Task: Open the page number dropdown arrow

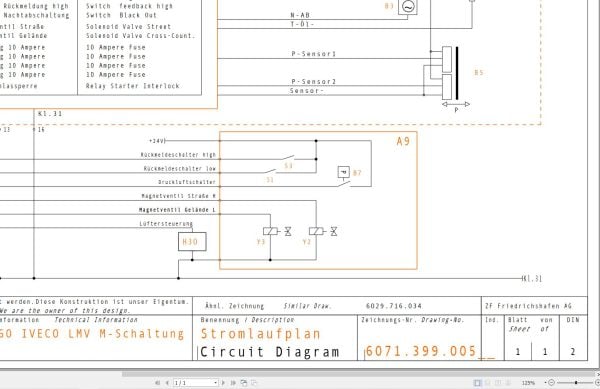Action: click(x=215, y=382)
